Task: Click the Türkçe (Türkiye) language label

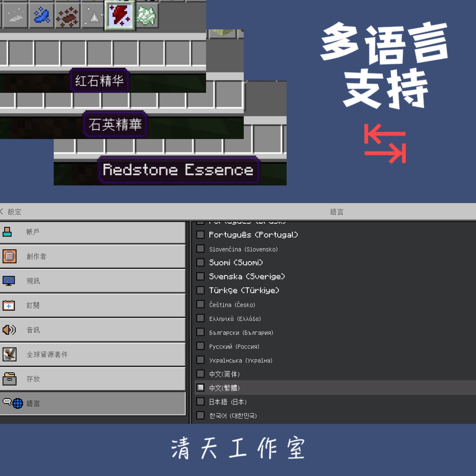Action: click(x=244, y=291)
